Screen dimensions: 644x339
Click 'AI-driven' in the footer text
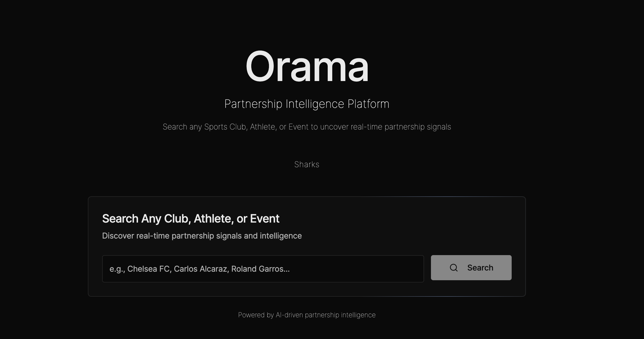[x=289, y=315]
